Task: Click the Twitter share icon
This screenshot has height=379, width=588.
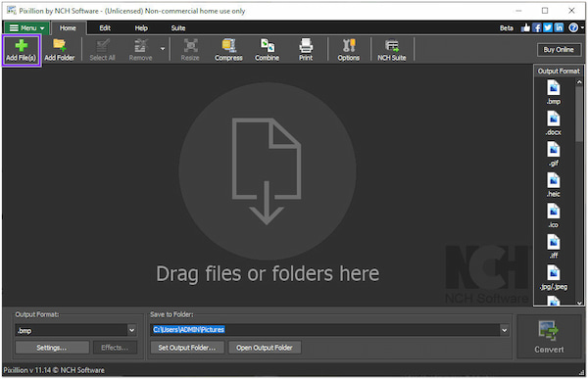Action: (x=548, y=27)
